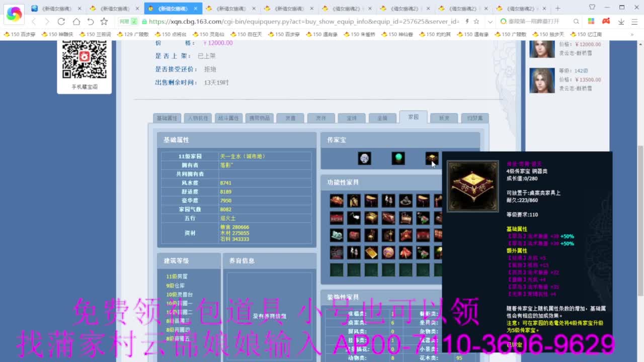Click the book-shaped furniture icon in 功能性家具
644x362 pixels.
pyautogui.click(x=371, y=252)
